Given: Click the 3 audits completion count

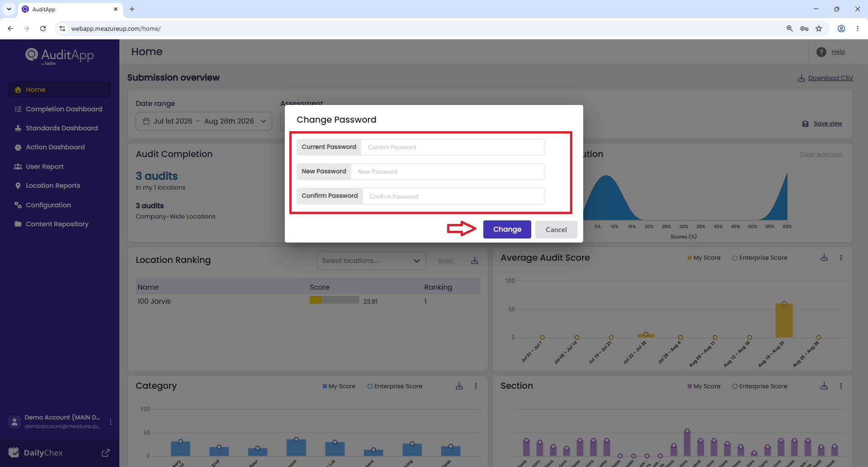Looking at the screenshot, I should 157,176.
